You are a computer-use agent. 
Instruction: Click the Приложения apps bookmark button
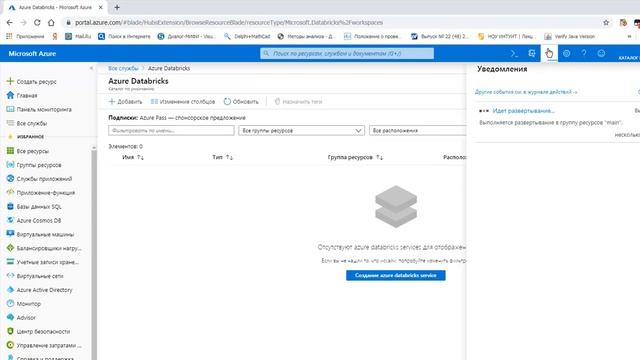tap(25, 36)
